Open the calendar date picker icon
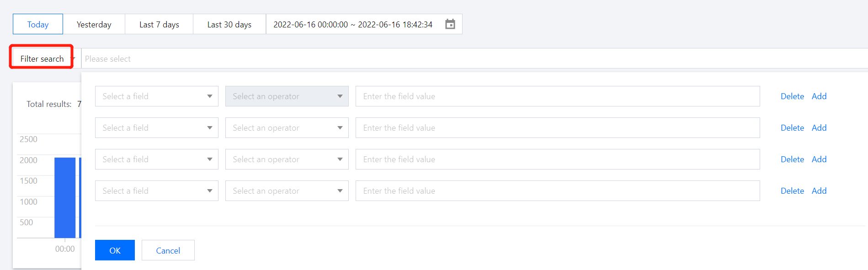868x270 pixels. (x=450, y=24)
